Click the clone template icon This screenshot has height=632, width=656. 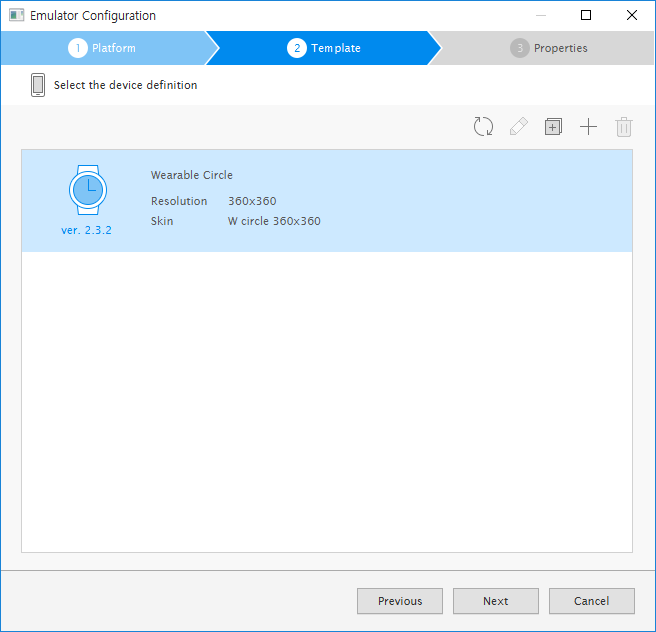coord(553,127)
